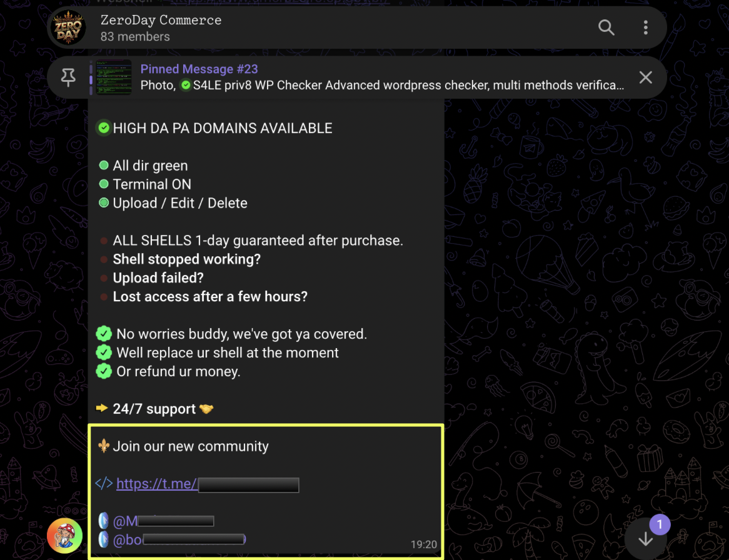The width and height of the screenshot is (729, 560).
Task: Open the three-dot chat options menu
Action: pos(645,27)
